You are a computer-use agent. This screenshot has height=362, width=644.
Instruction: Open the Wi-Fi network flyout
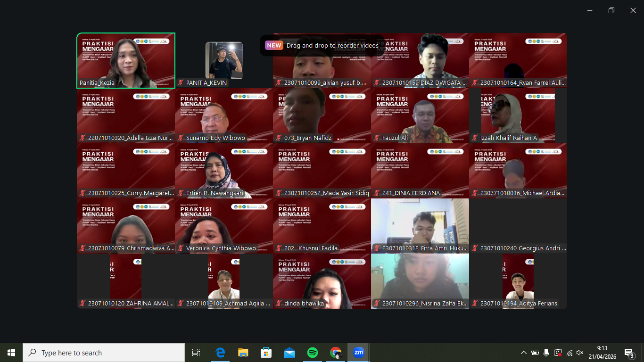point(569,353)
